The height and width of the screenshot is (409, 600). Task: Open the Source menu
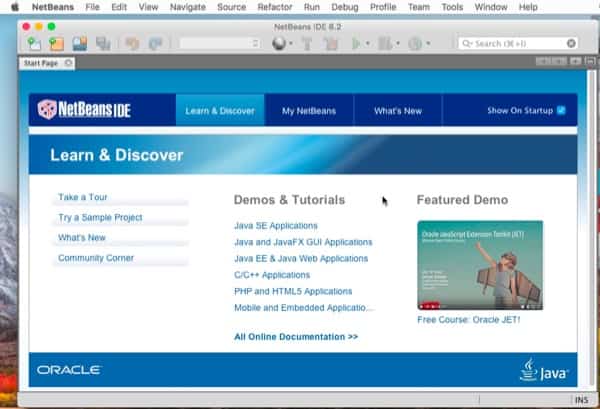232,7
